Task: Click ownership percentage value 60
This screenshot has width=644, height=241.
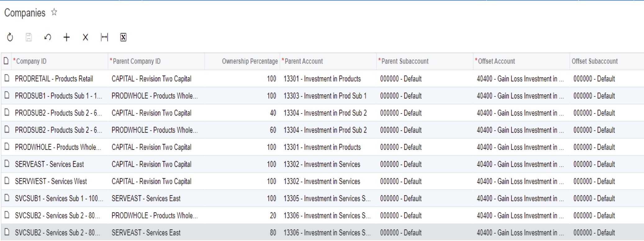Action: pyautogui.click(x=273, y=130)
